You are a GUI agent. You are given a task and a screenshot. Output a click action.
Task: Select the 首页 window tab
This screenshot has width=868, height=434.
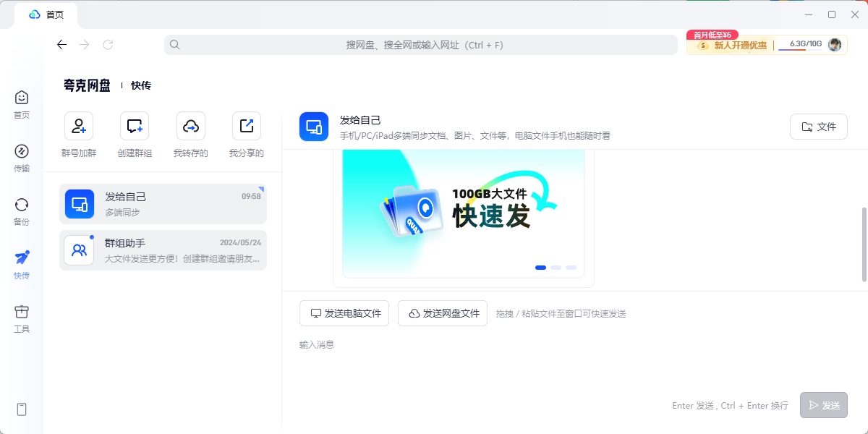[46, 14]
